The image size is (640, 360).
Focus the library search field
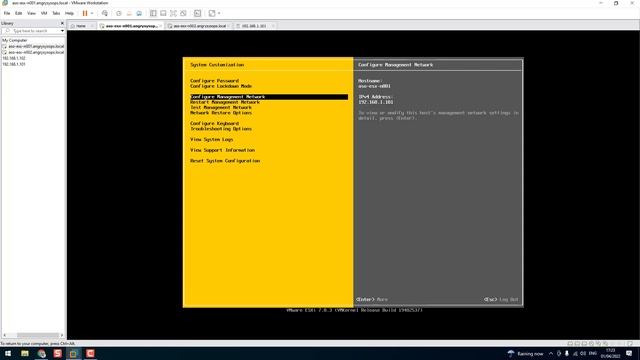32,31
